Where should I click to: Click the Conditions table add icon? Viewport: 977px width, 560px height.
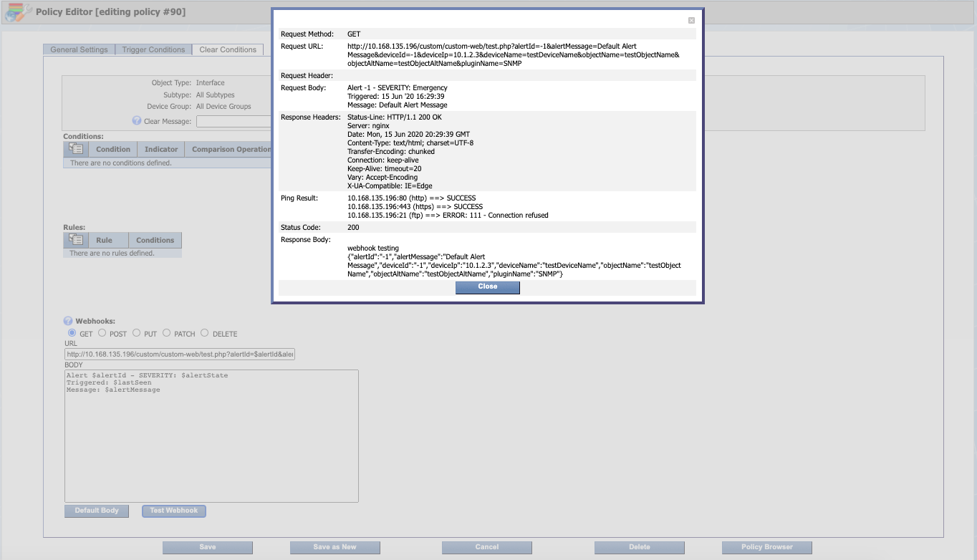pos(76,149)
